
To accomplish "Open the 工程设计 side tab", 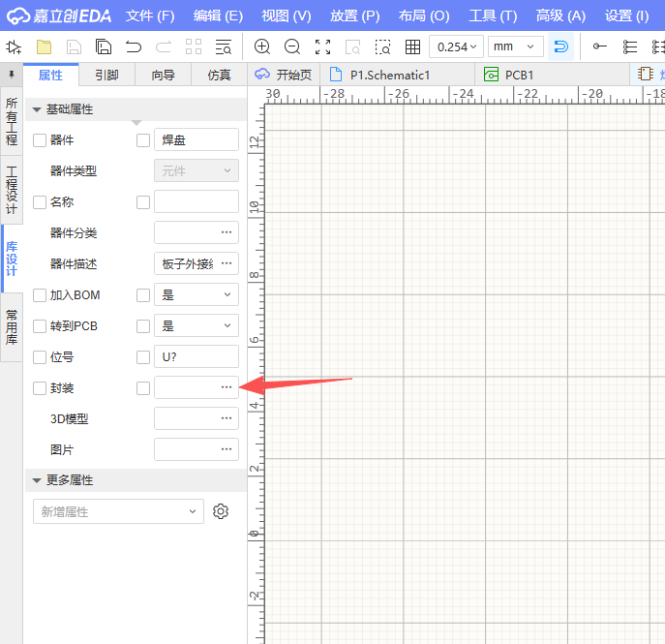I will click(12, 190).
